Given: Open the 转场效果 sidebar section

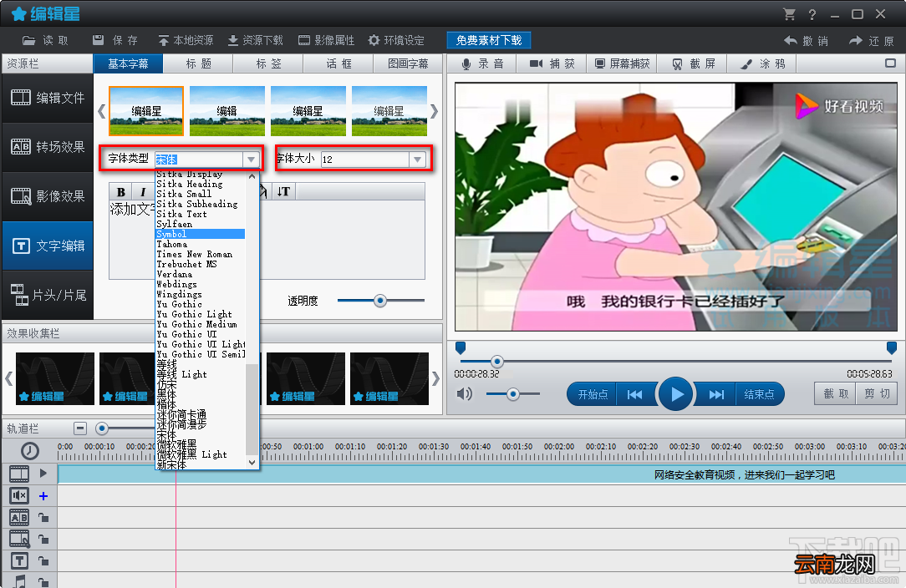Looking at the screenshot, I should click(48, 147).
